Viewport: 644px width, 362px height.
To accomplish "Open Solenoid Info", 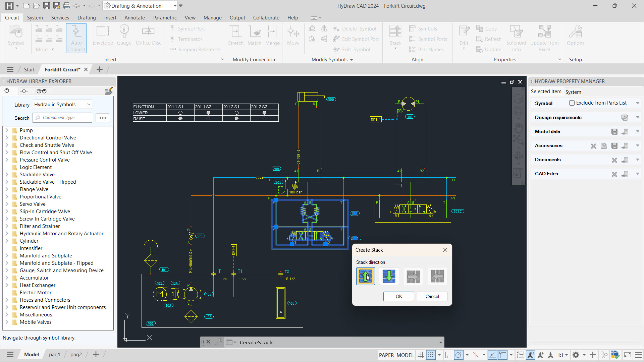I will click(516, 38).
